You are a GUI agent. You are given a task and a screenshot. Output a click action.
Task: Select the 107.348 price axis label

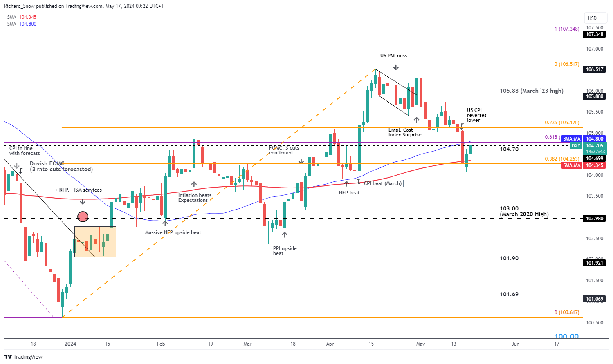click(595, 34)
